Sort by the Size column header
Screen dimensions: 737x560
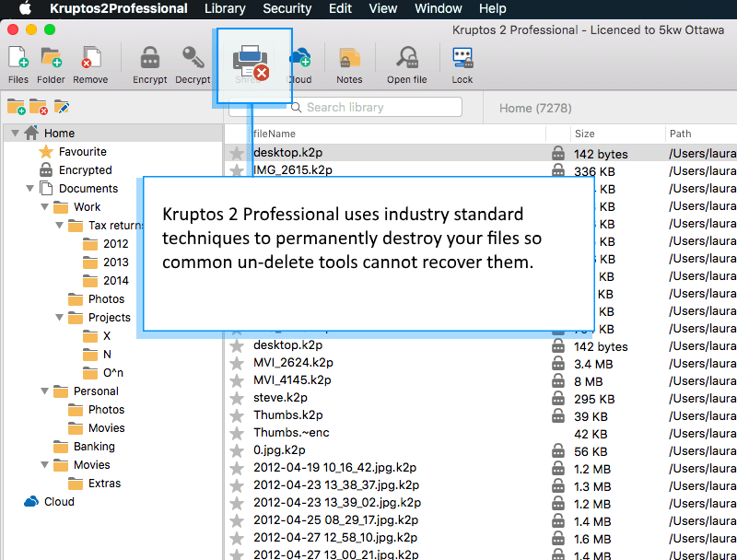[584, 134]
